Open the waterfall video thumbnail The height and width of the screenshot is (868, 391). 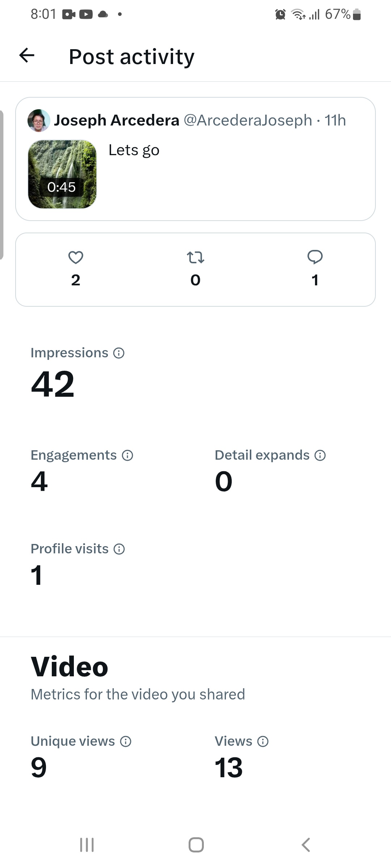[62, 174]
